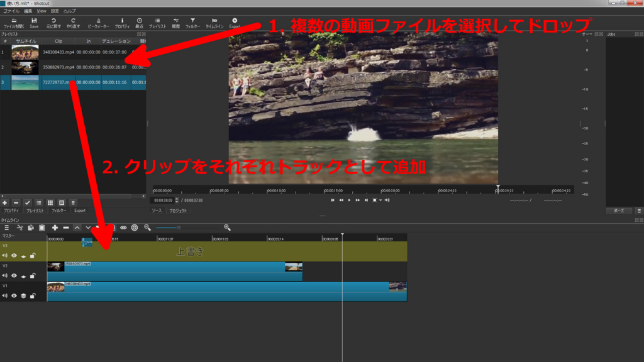This screenshot has width=644, height=362.
Task: Hide track V2 with eye icon
Action: tap(14, 276)
